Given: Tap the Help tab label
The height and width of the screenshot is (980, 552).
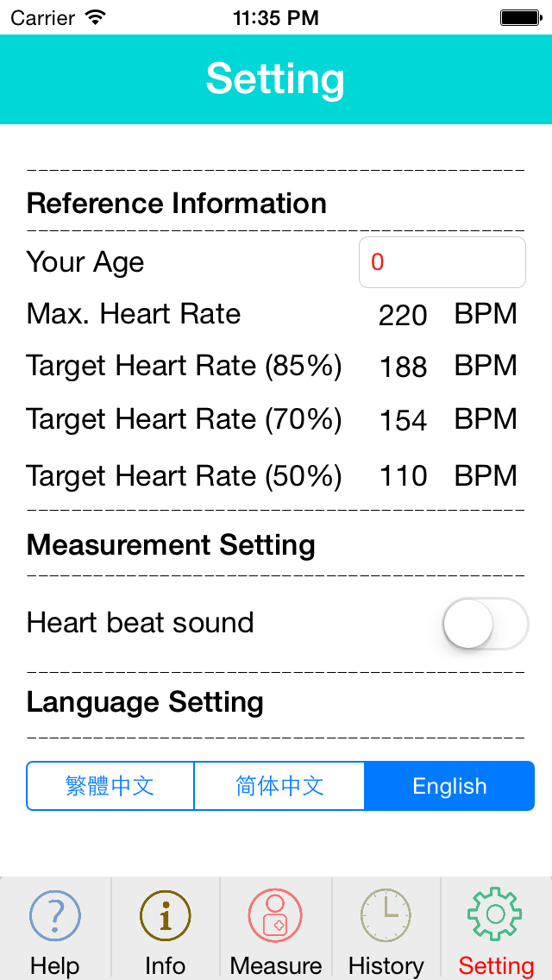Looking at the screenshot, I should 55,965.
